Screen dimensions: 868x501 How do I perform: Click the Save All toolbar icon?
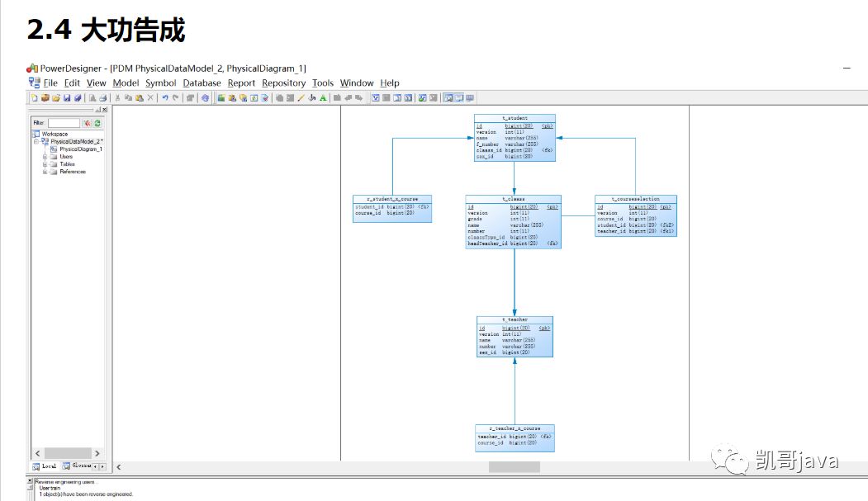(78, 98)
